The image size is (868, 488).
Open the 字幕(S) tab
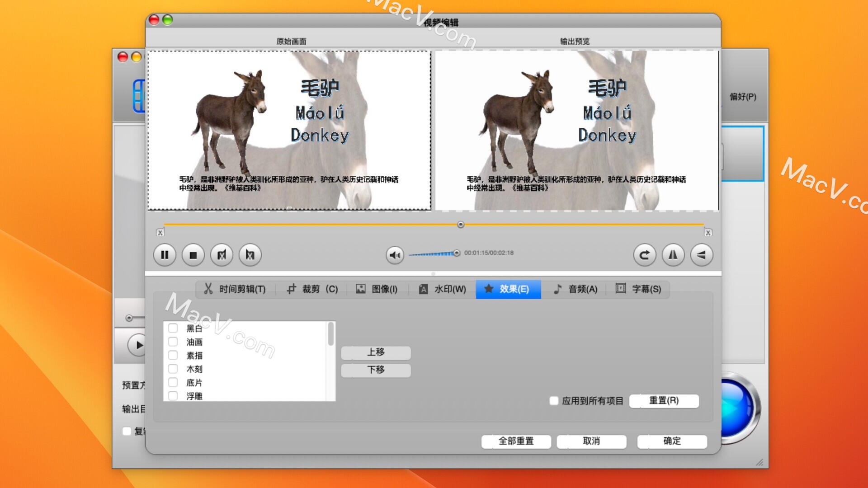coord(638,289)
